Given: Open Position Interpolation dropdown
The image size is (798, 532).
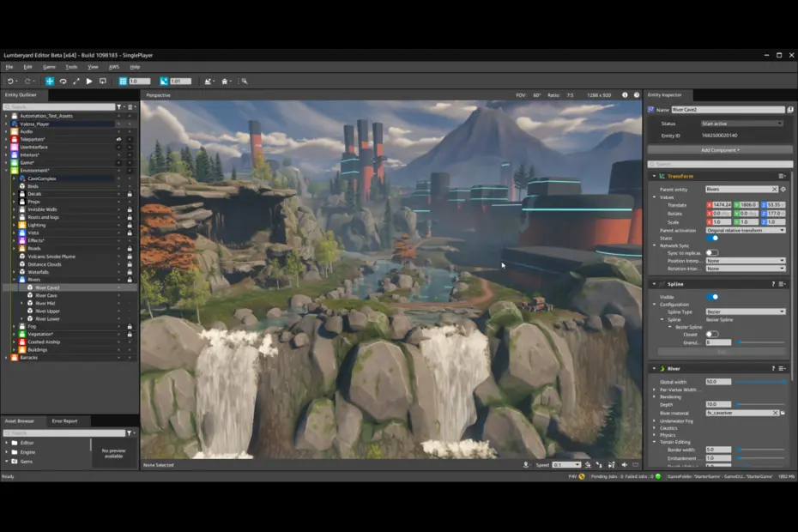Looking at the screenshot, I should (746, 261).
